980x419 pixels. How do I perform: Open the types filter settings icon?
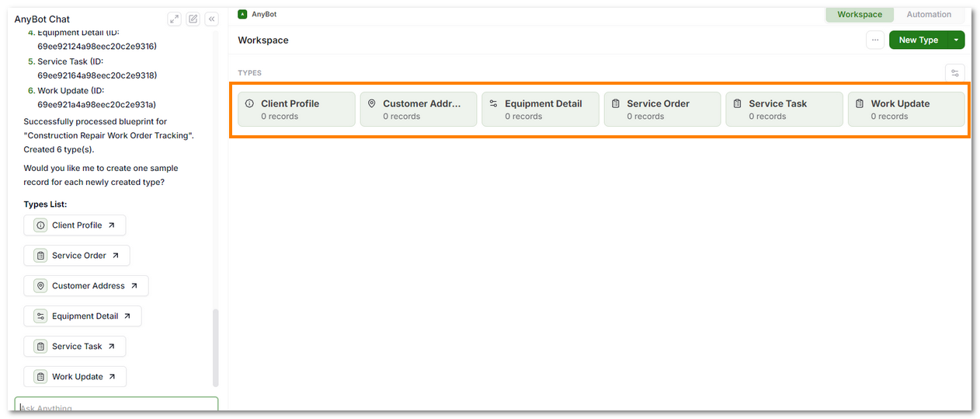coord(955,73)
